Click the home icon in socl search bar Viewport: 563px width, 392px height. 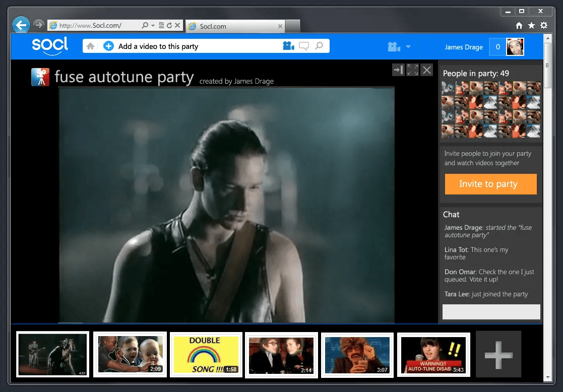91,46
